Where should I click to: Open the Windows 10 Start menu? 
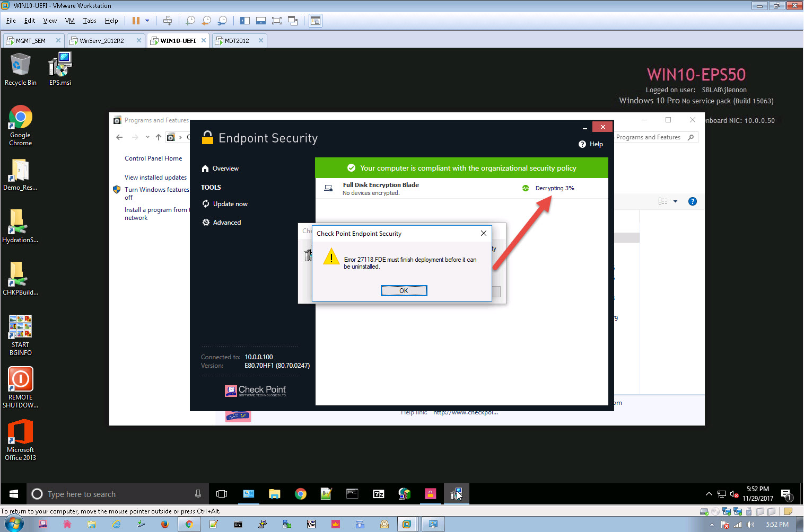click(x=14, y=494)
